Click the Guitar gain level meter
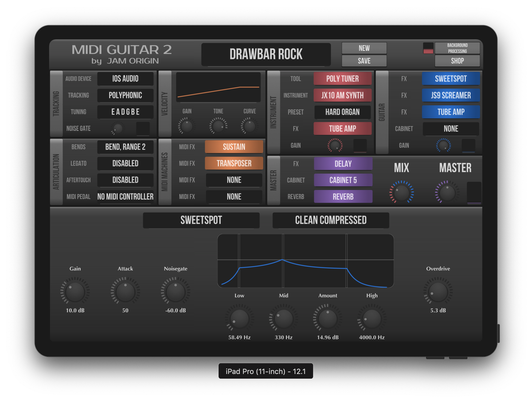Screen dimensions: 532x402 [x=469, y=146]
